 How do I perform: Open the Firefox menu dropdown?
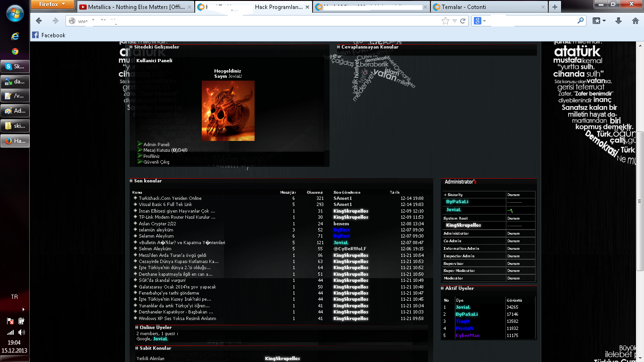coord(52,5)
